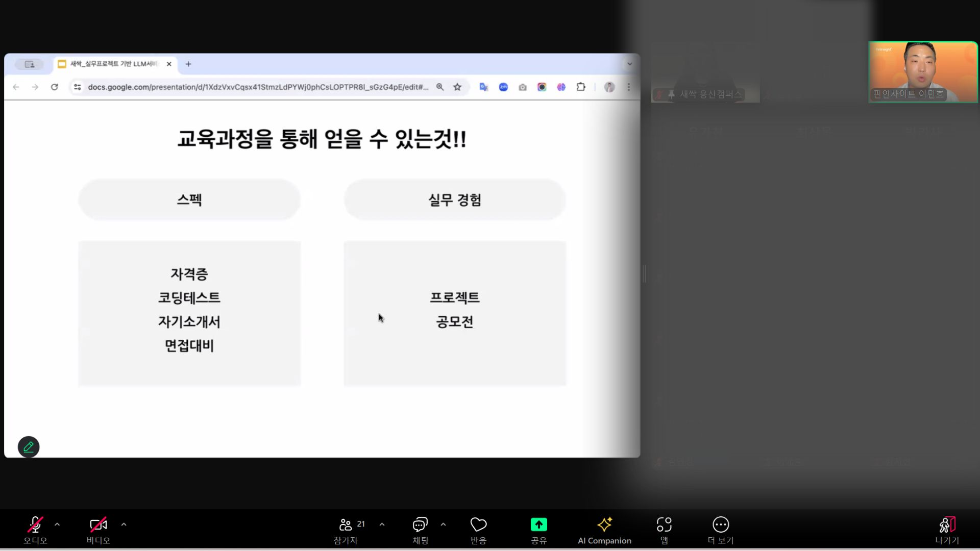
Task: Open the 앱 apps panel
Action: 664,530
